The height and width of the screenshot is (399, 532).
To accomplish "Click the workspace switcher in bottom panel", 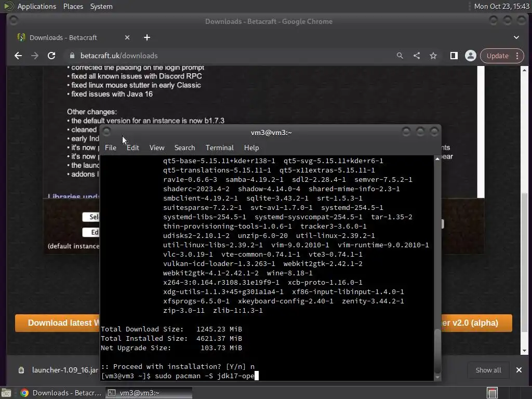I will 493,393.
